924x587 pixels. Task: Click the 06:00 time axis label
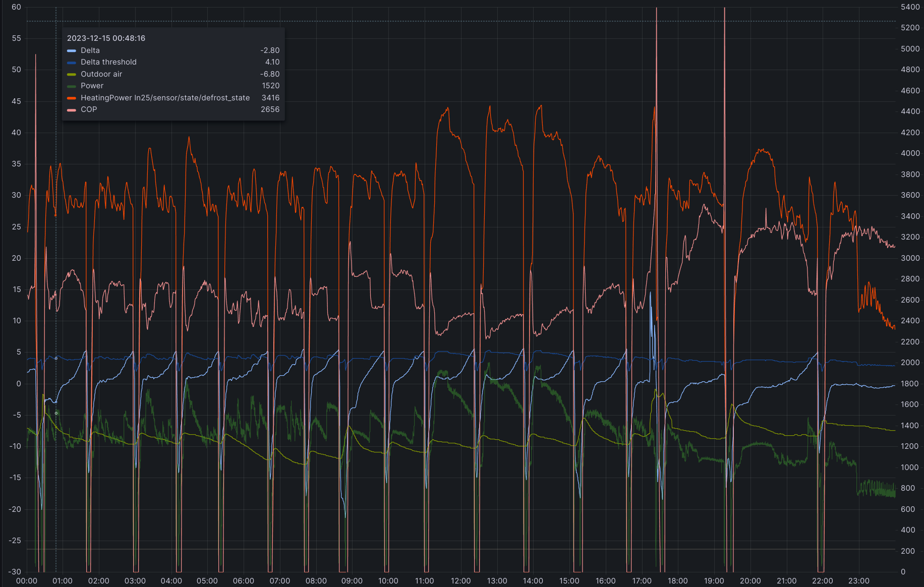[x=244, y=581]
